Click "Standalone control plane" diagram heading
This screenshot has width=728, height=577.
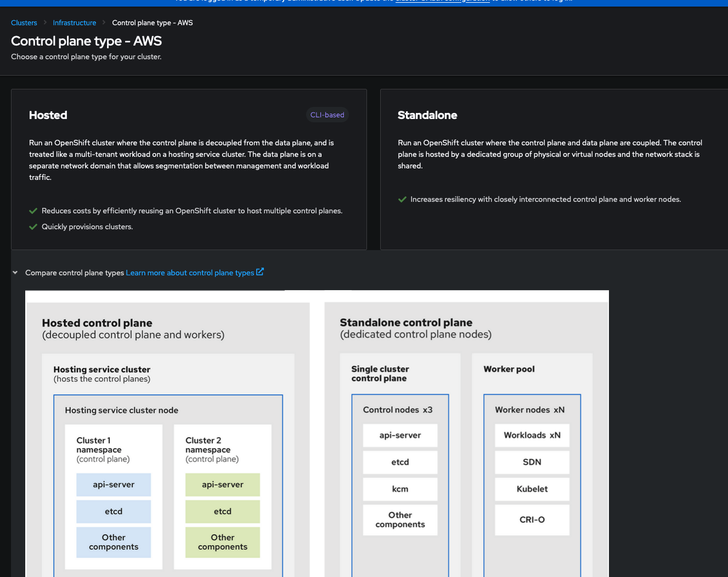tap(406, 323)
